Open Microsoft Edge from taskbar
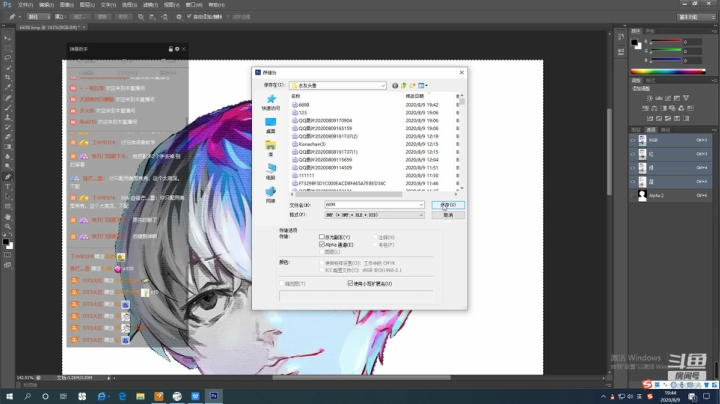720x404 pixels. coord(122,396)
